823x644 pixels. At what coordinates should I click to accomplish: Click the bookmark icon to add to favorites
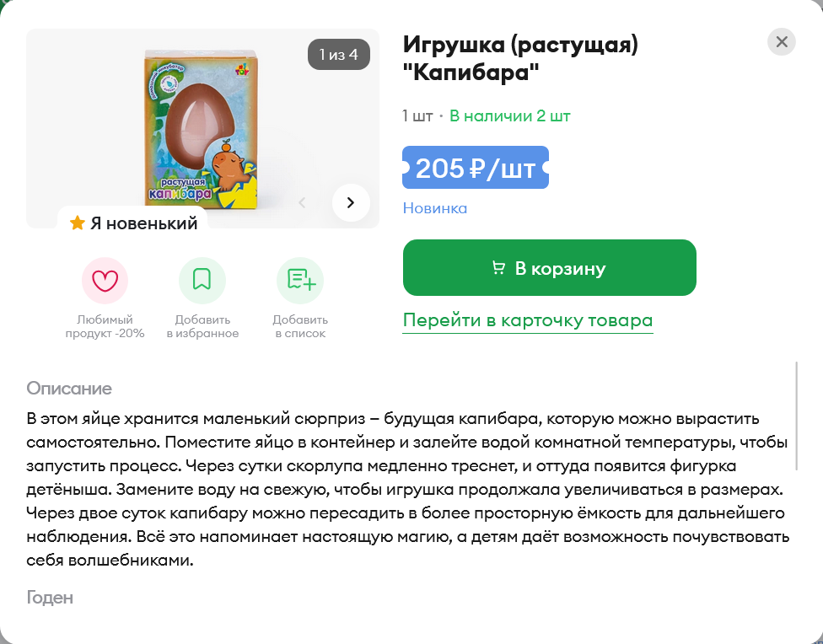pyautogui.click(x=202, y=280)
